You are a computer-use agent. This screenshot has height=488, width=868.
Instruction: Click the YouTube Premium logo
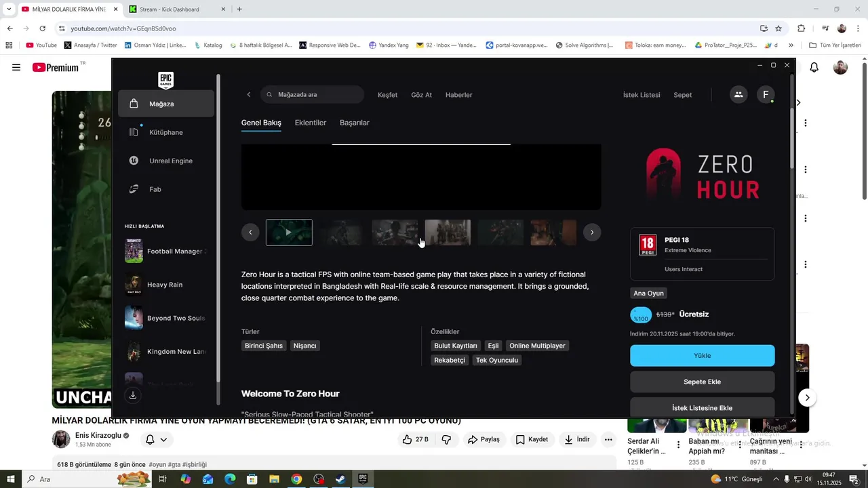(x=56, y=67)
